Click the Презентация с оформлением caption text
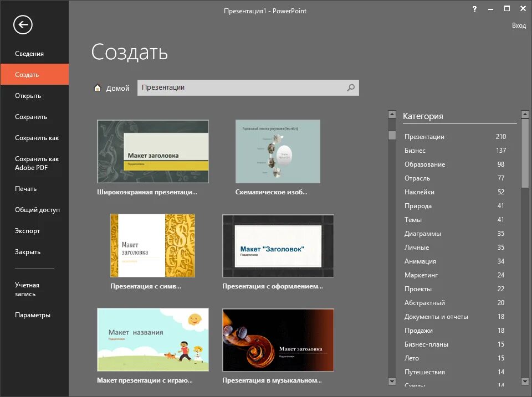 (x=273, y=286)
